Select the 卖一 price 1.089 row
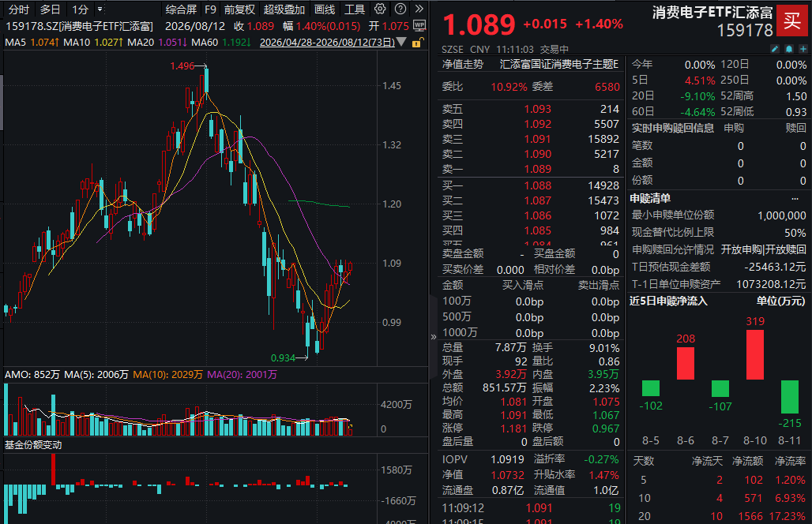The width and height of the screenshot is (812, 524). click(531, 169)
